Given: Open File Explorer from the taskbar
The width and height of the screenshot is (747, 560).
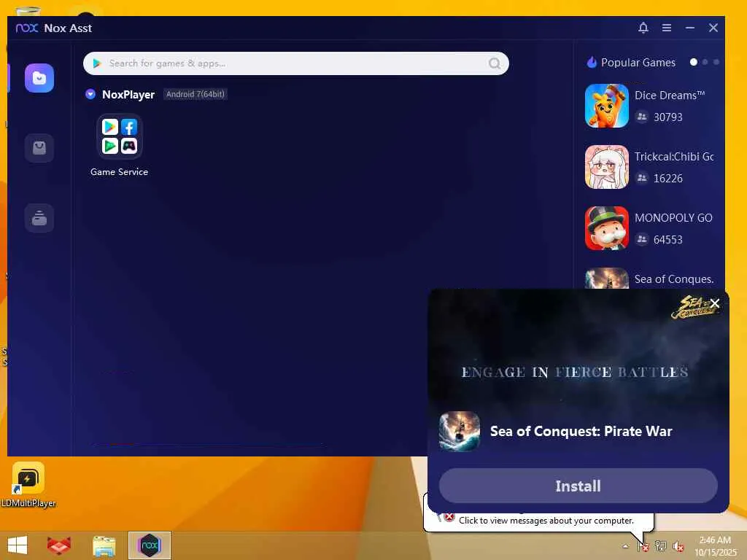Looking at the screenshot, I should 104,545.
